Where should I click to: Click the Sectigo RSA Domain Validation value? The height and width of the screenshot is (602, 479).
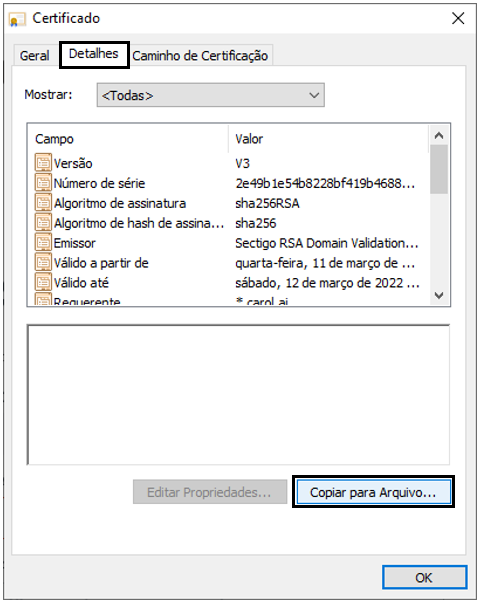pos(327,243)
